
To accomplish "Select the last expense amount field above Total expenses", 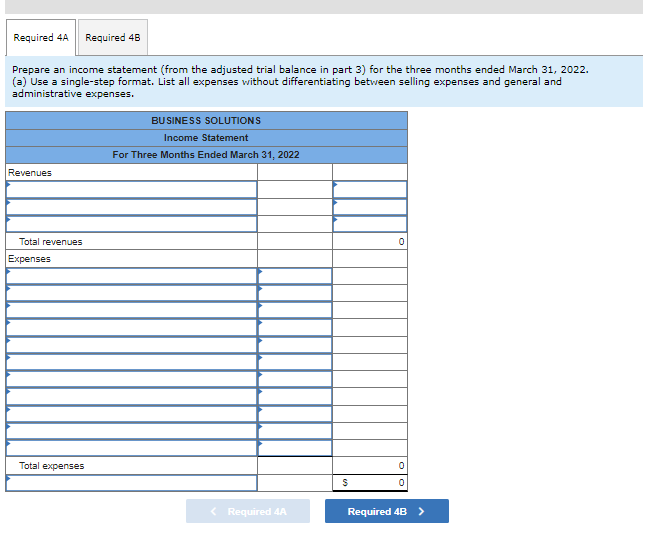I will click(295, 448).
